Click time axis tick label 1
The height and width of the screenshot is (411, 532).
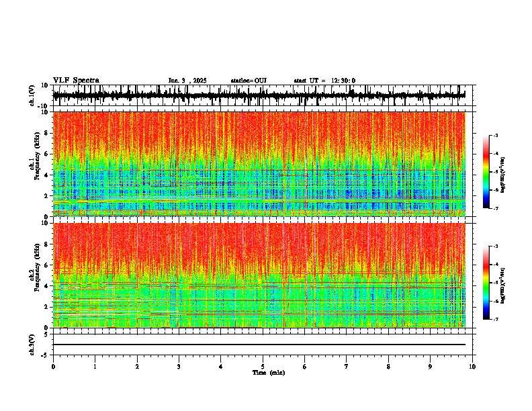point(95,367)
